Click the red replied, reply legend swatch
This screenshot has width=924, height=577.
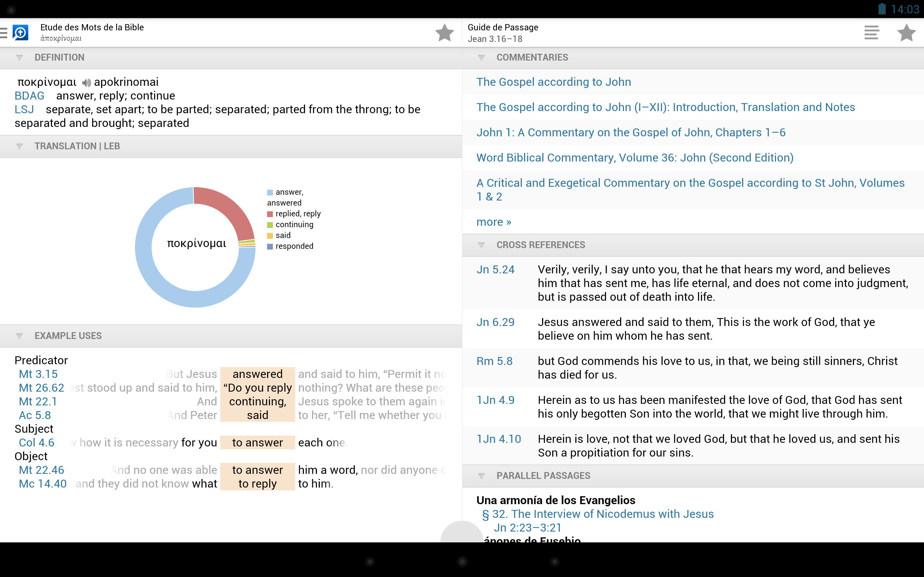click(x=270, y=214)
